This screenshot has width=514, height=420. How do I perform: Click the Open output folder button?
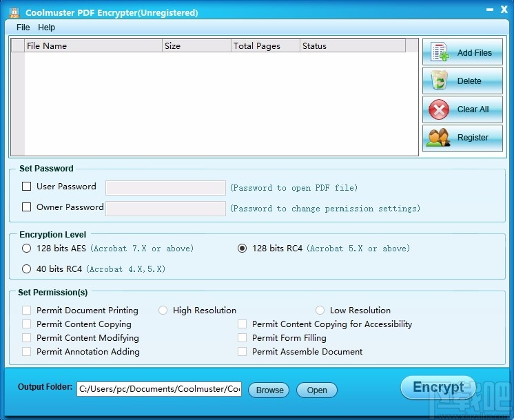pyautogui.click(x=317, y=390)
